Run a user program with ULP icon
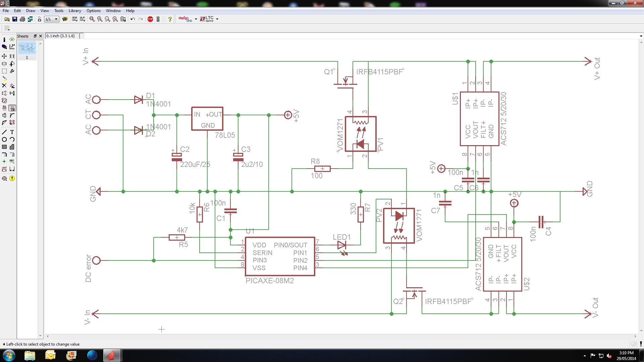Viewport: 644px width, 362px height. point(82,19)
